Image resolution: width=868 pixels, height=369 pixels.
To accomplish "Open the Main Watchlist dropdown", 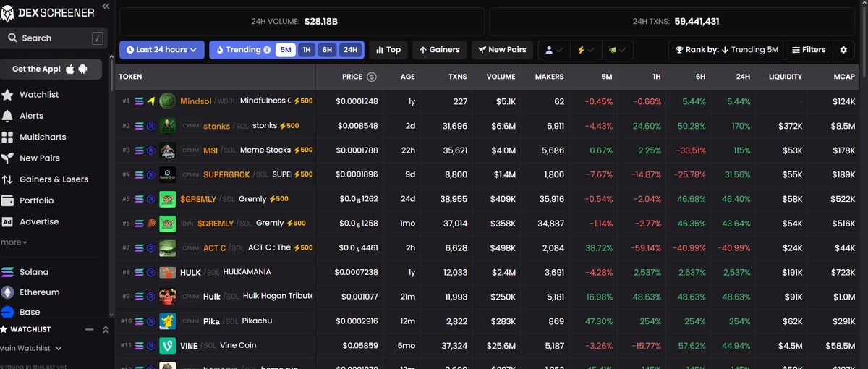I will point(31,348).
